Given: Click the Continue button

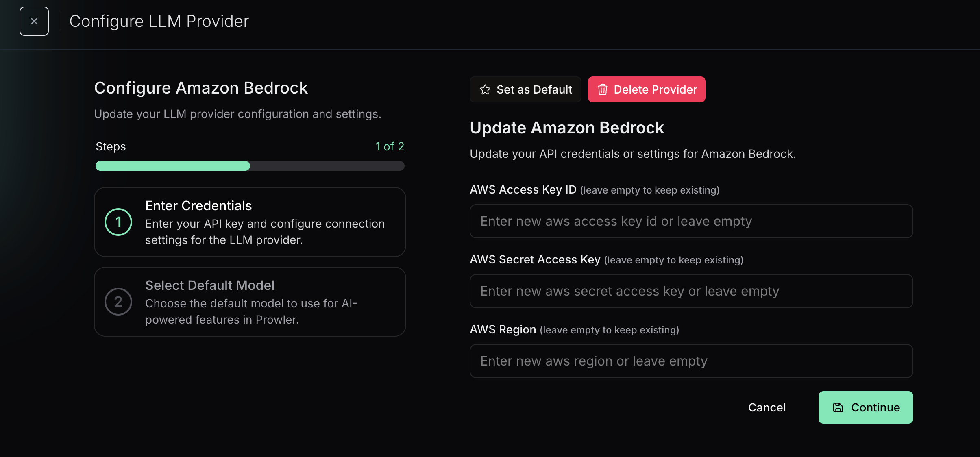Looking at the screenshot, I should pyautogui.click(x=865, y=407).
